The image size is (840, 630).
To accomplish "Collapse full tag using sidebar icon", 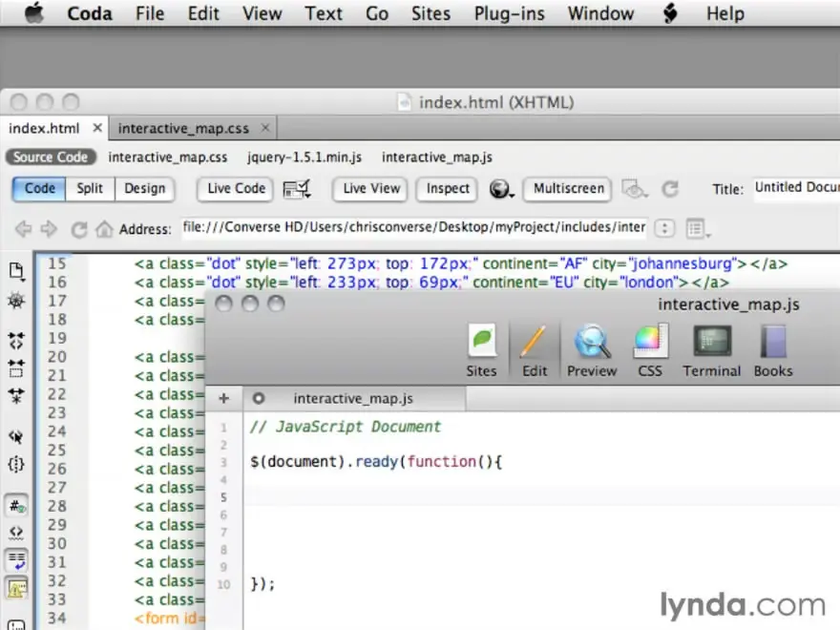I will [x=16, y=340].
